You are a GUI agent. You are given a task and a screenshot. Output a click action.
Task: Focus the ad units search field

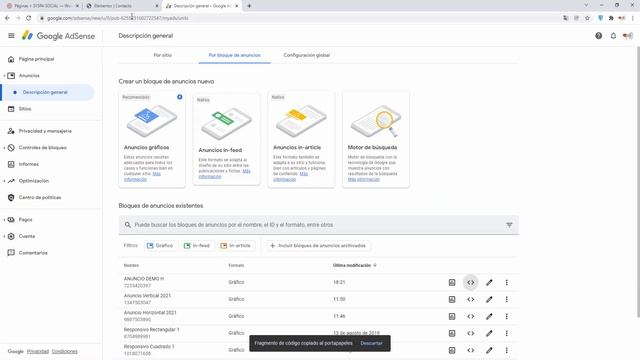318,225
